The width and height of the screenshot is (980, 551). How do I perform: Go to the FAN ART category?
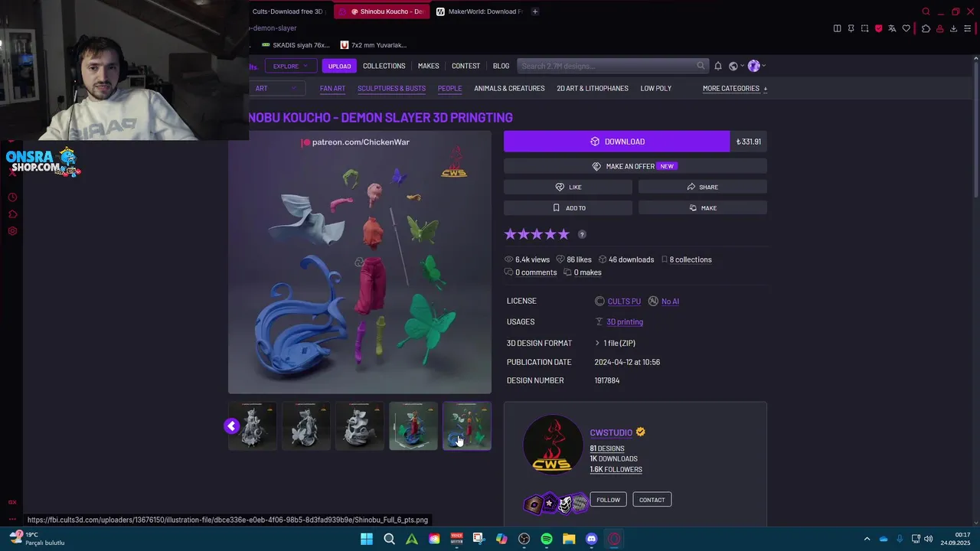pyautogui.click(x=332, y=88)
